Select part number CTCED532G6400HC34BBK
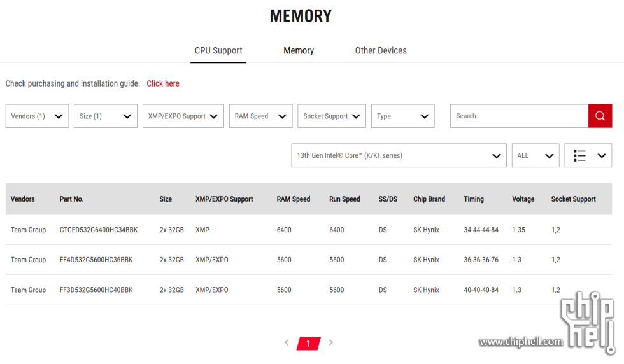The height and width of the screenshot is (364, 624). click(99, 230)
